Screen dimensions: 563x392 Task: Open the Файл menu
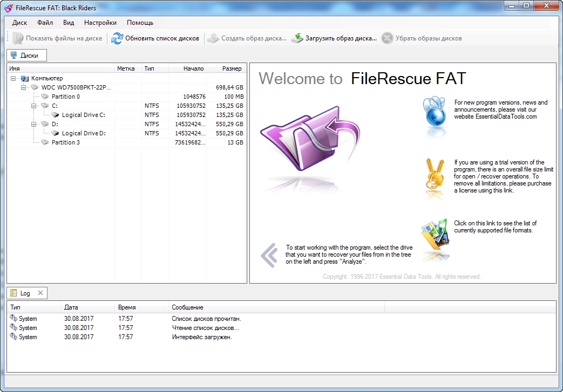pyautogui.click(x=45, y=23)
